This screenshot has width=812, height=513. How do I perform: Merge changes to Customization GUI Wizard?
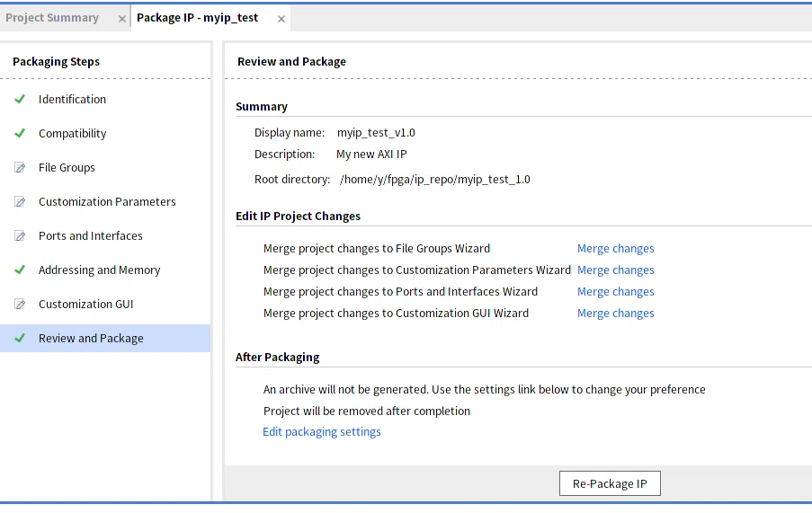615,314
